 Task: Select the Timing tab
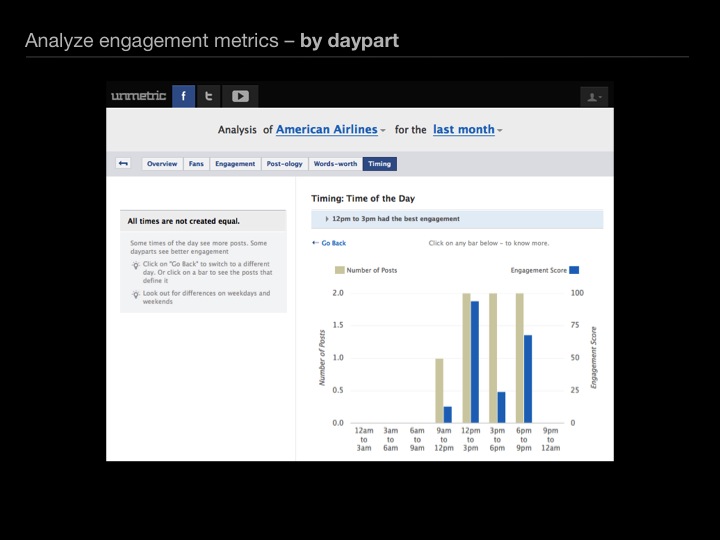[x=380, y=164]
